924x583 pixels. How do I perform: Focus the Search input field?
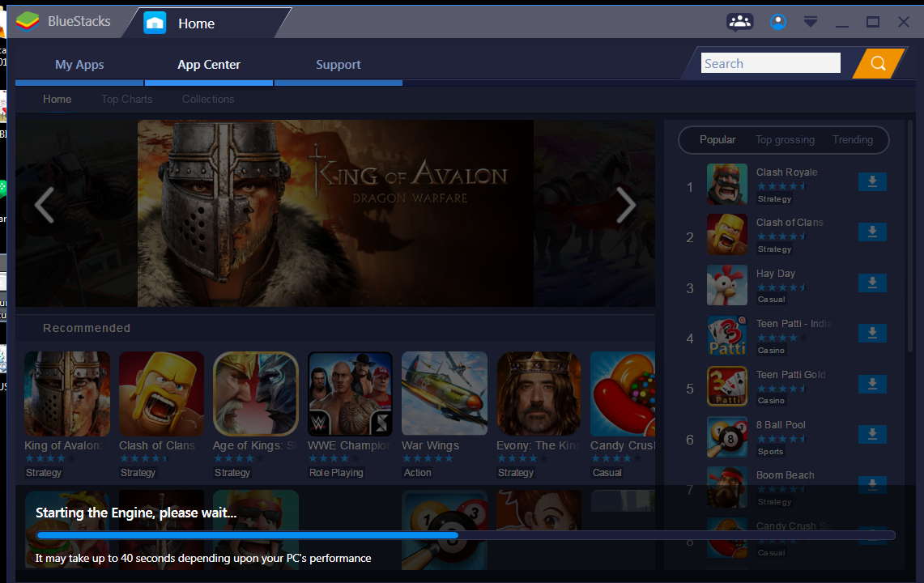point(771,63)
